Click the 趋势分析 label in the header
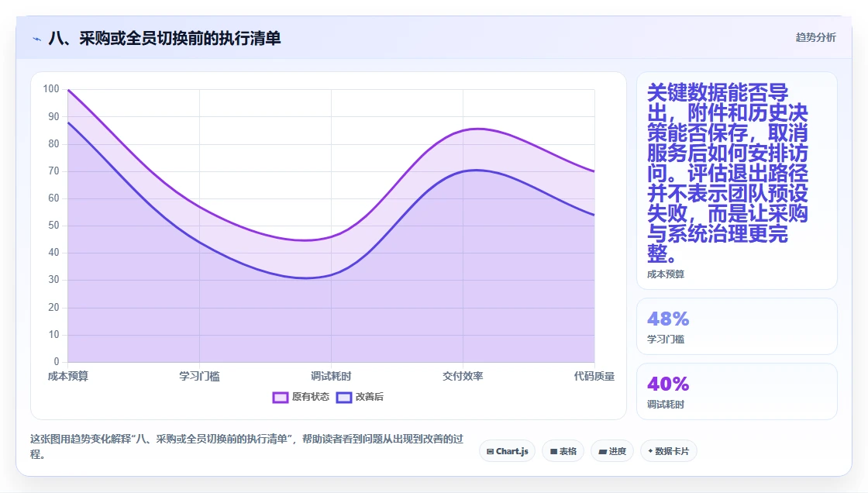Image resolution: width=868 pixels, height=493 pixels. point(815,37)
